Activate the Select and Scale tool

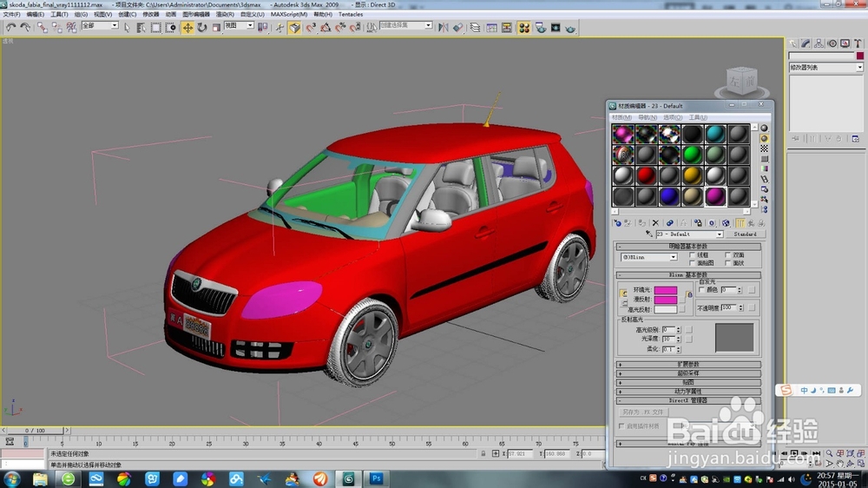pos(216,28)
